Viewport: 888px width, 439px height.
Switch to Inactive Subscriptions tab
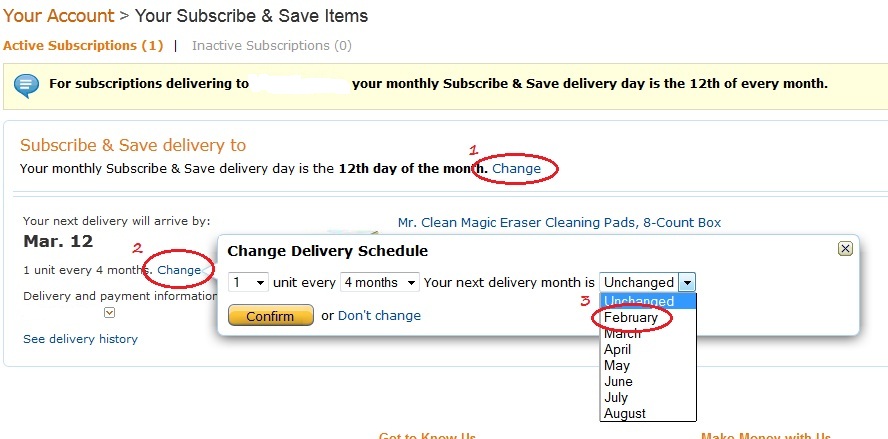pos(272,45)
